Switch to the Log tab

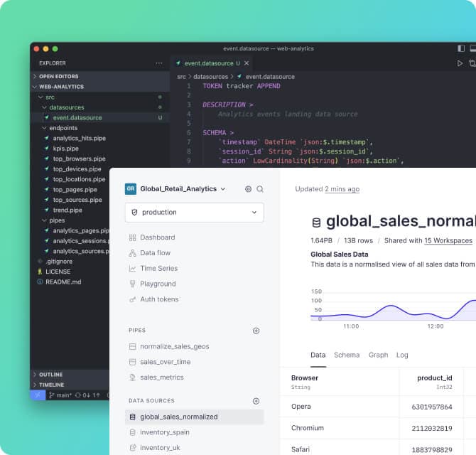pyautogui.click(x=402, y=355)
